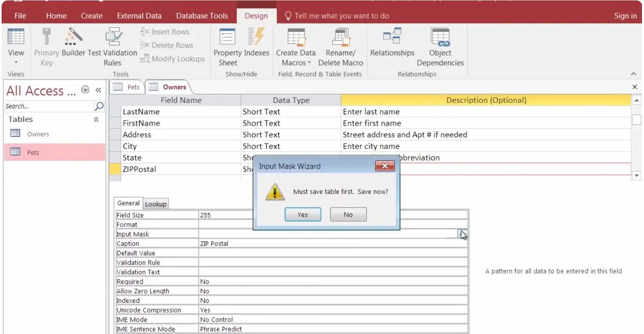Click Object Dependencies icon
This screenshot has height=334, width=644.
click(x=440, y=37)
